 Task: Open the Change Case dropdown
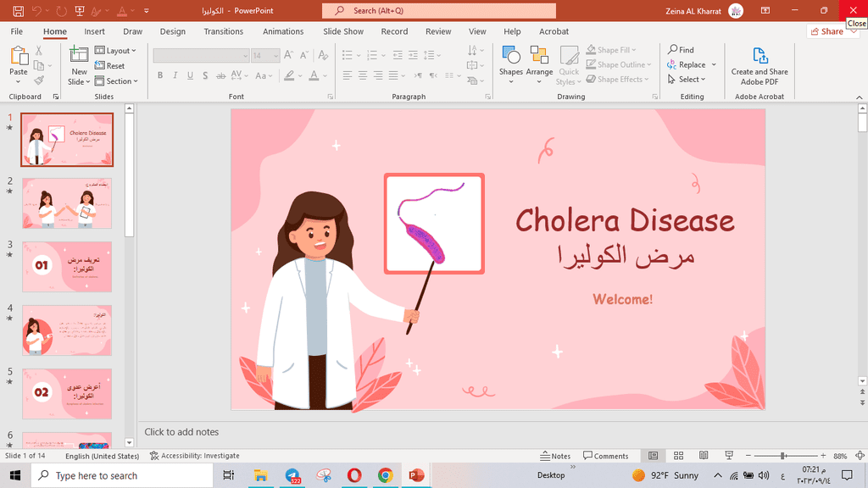(x=264, y=75)
